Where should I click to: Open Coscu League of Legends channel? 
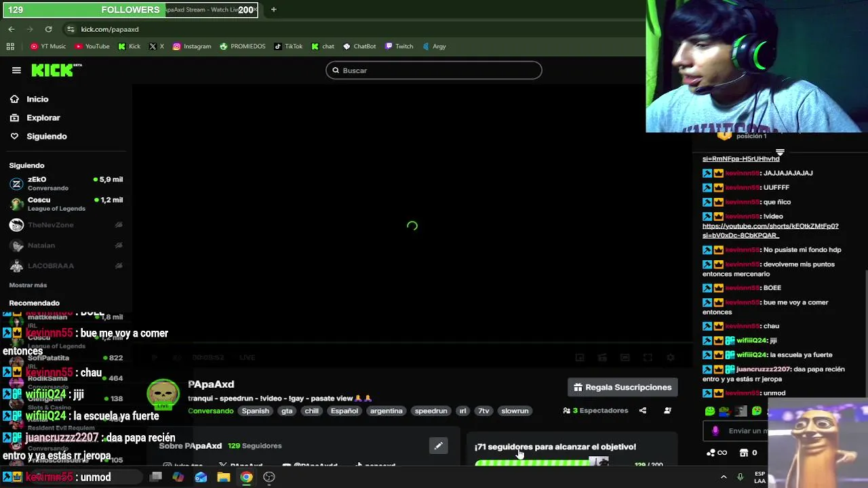tap(66, 204)
